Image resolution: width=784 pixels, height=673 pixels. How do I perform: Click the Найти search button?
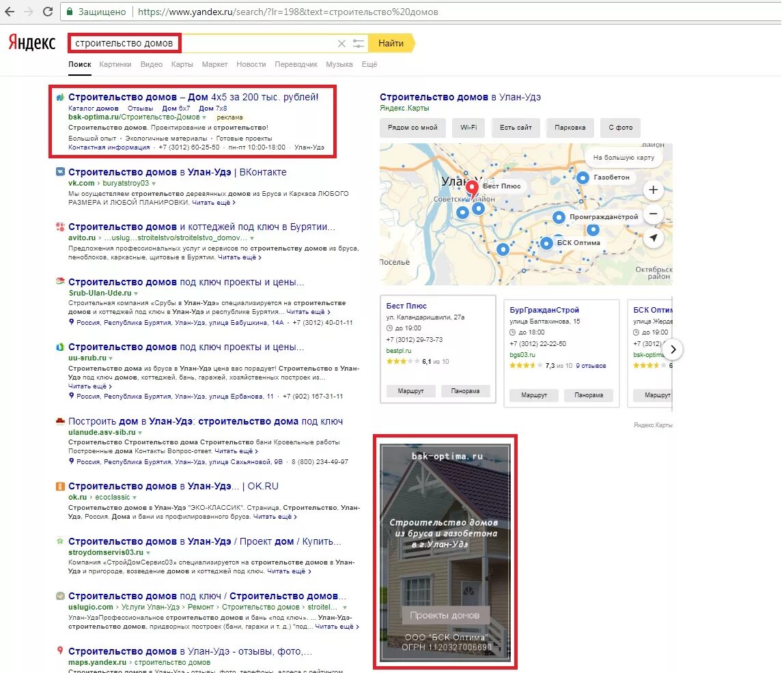tap(391, 44)
